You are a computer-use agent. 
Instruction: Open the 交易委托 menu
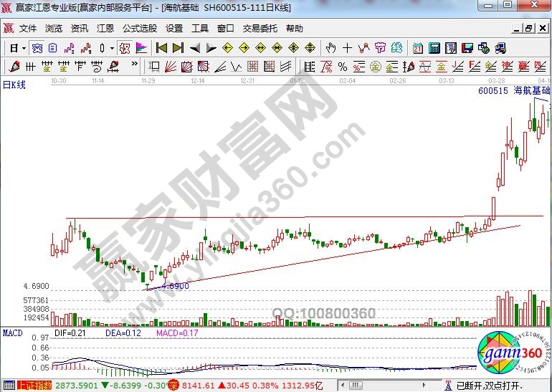click(260, 29)
